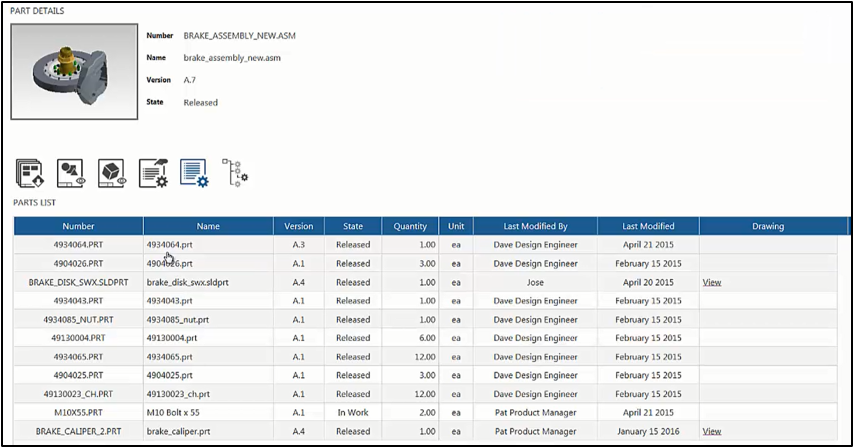Click quantity 2.00 for M10X55.PRT

(427, 413)
